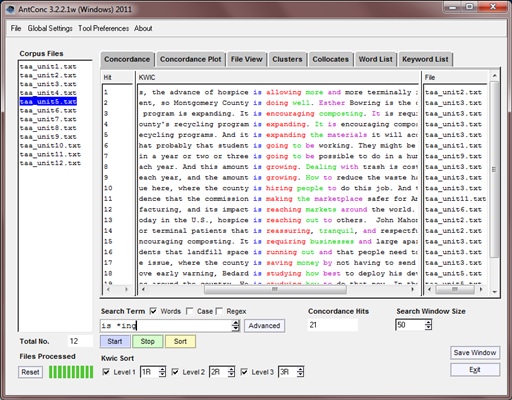Switch to the Collocates tab
This screenshot has width=512, height=400.
pyautogui.click(x=330, y=59)
